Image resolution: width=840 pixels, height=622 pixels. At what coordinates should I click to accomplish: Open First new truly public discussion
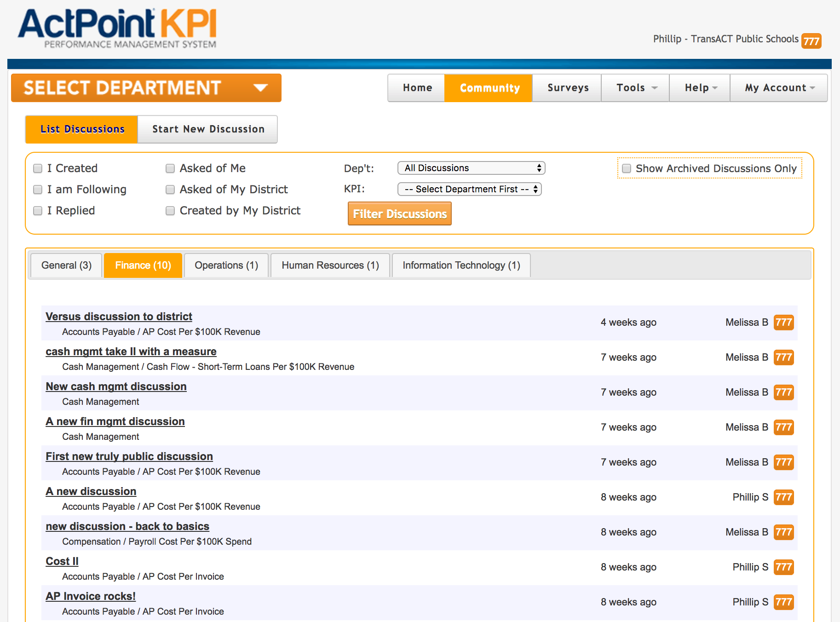tap(129, 456)
